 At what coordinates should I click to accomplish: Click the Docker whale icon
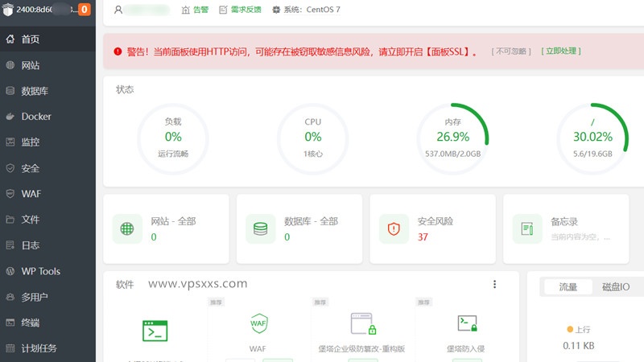tap(10, 117)
